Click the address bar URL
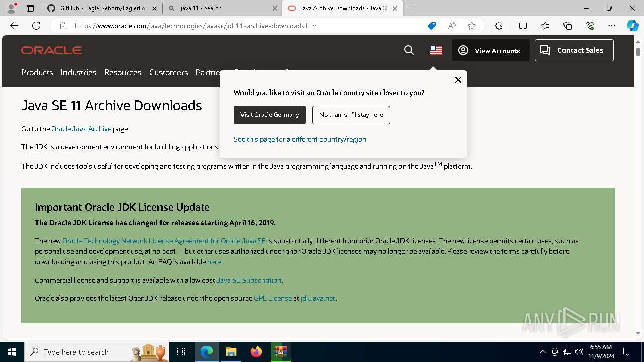Viewport: 644px width, 362px height. [x=197, y=26]
